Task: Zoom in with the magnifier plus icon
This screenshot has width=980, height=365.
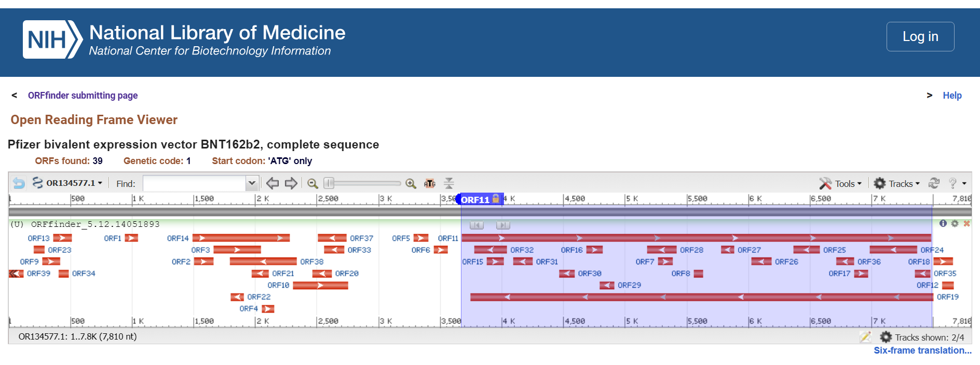Action: (411, 183)
